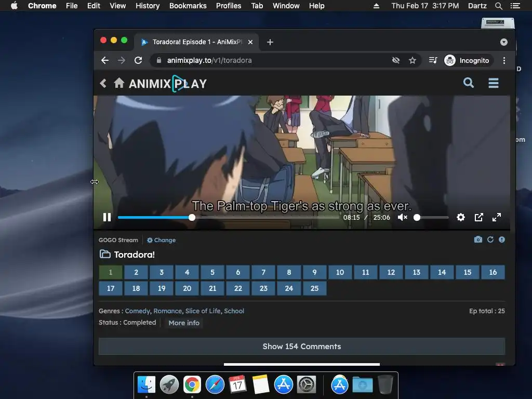Viewport: 532px width, 399px height.
Task: Select episode 9
Action: [x=314, y=272]
